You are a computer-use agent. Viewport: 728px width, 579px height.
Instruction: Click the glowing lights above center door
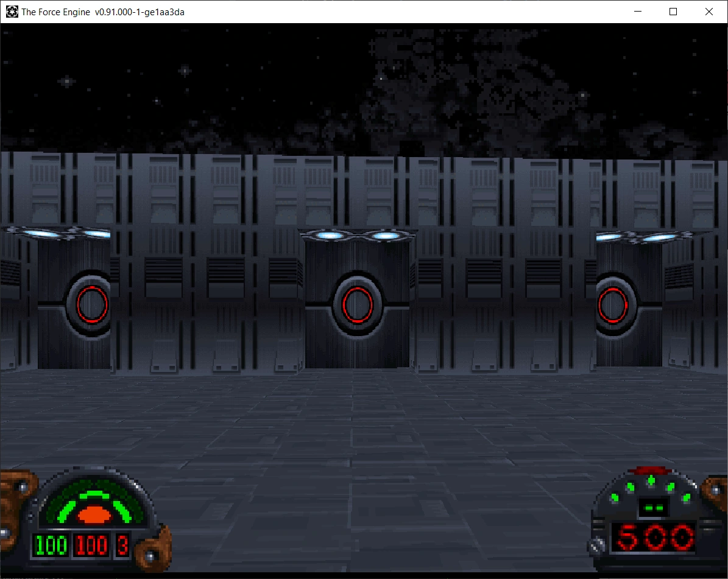pos(358,236)
